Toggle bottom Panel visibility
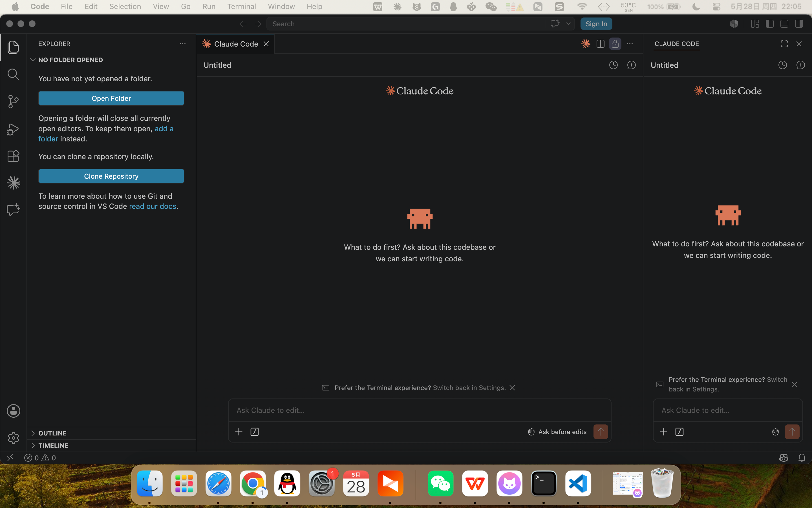Image resolution: width=812 pixels, height=508 pixels. (x=784, y=24)
